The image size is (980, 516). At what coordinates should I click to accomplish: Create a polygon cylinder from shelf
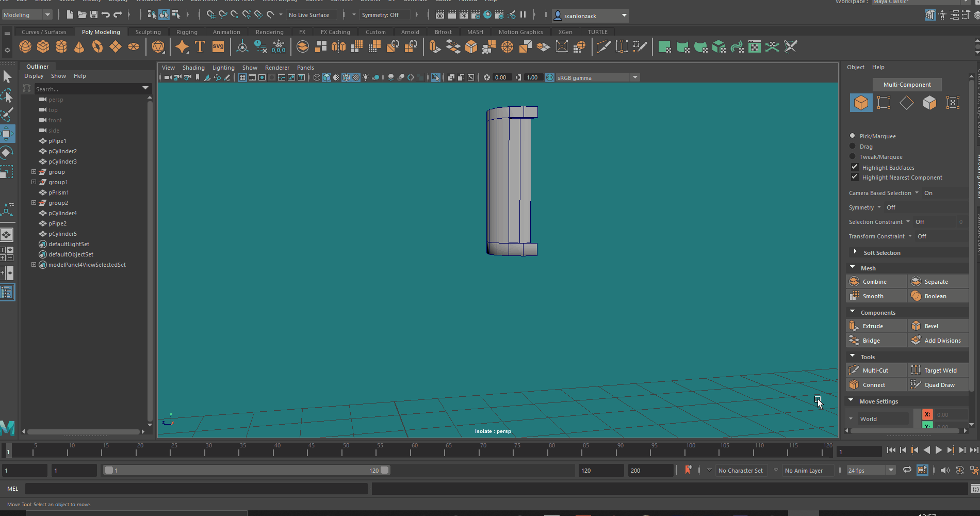pos(61,47)
